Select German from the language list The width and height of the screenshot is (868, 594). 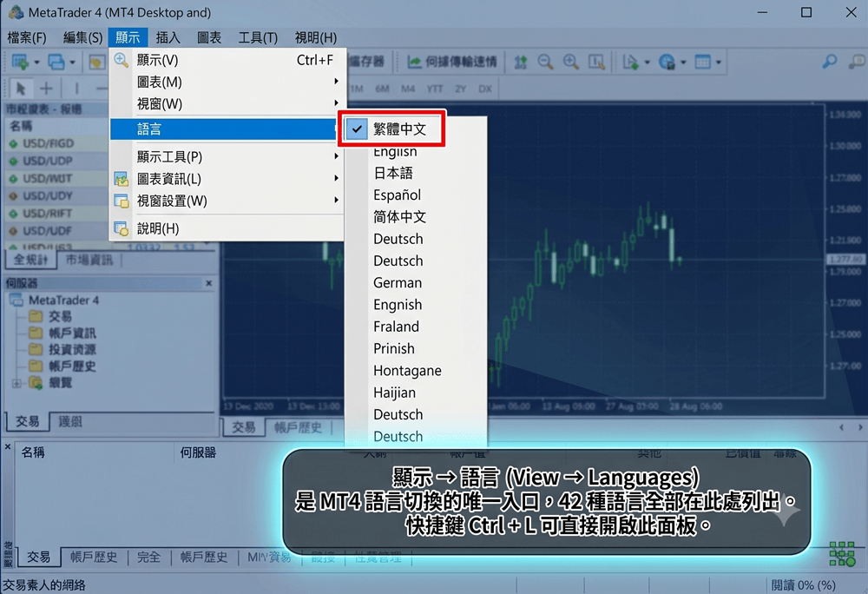(x=398, y=282)
